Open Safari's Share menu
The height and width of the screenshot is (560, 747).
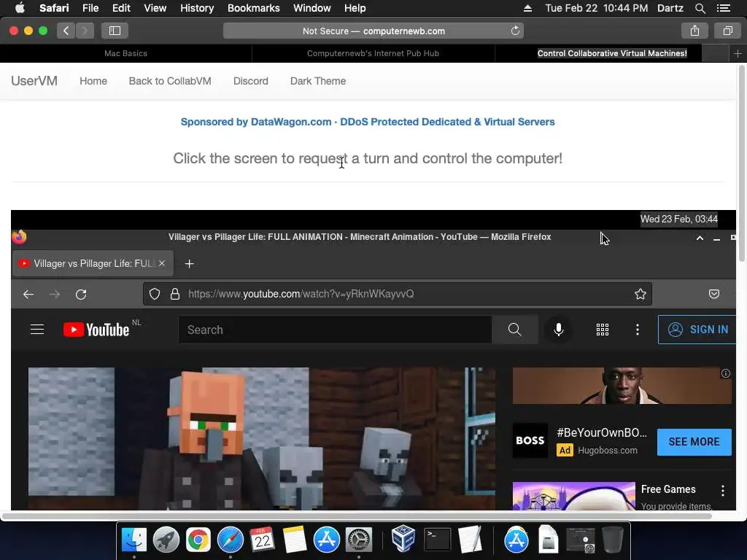click(694, 31)
